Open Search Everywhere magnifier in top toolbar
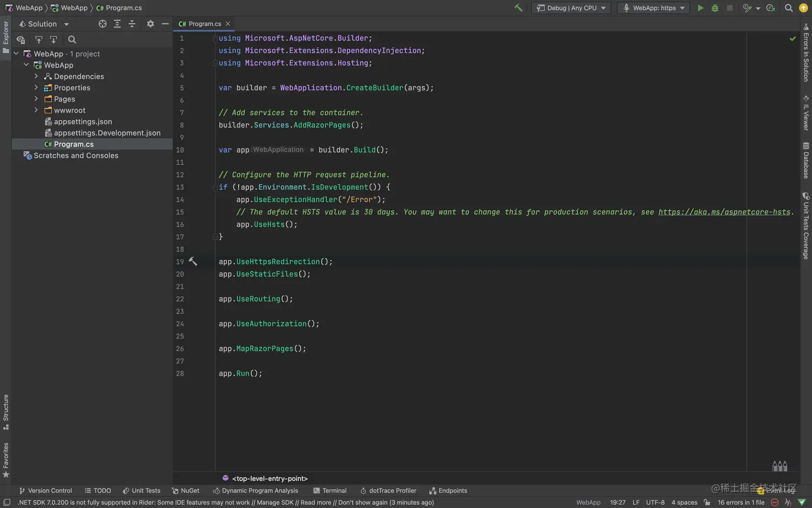The image size is (812, 508). (x=788, y=8)
